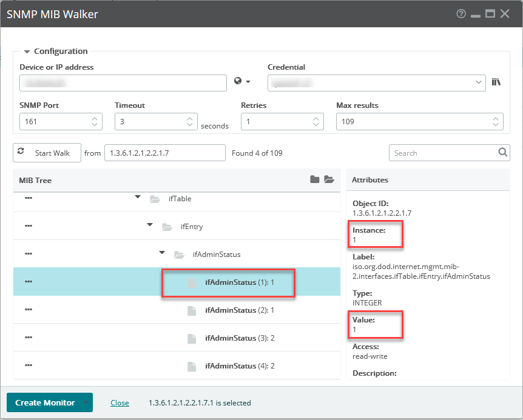Decrease the Timeout value using the stepper
523x420 pixels.
[191, 124]
